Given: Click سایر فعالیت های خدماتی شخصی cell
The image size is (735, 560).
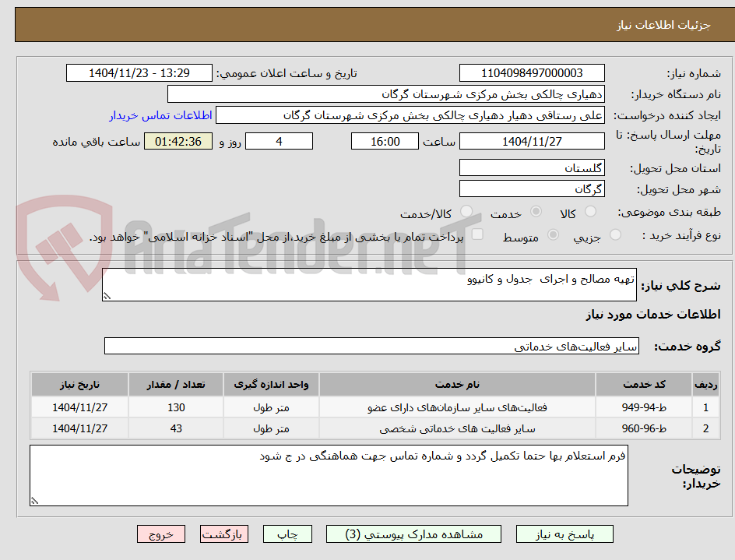Looking at the screenshot, I should [x=457, y=428].
